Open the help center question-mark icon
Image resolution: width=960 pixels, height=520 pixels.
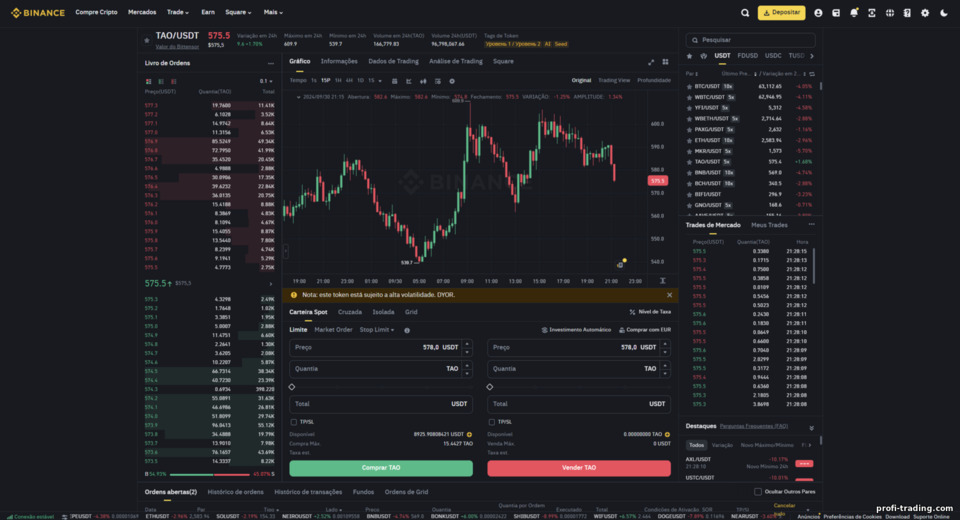(x=907, y=13)
